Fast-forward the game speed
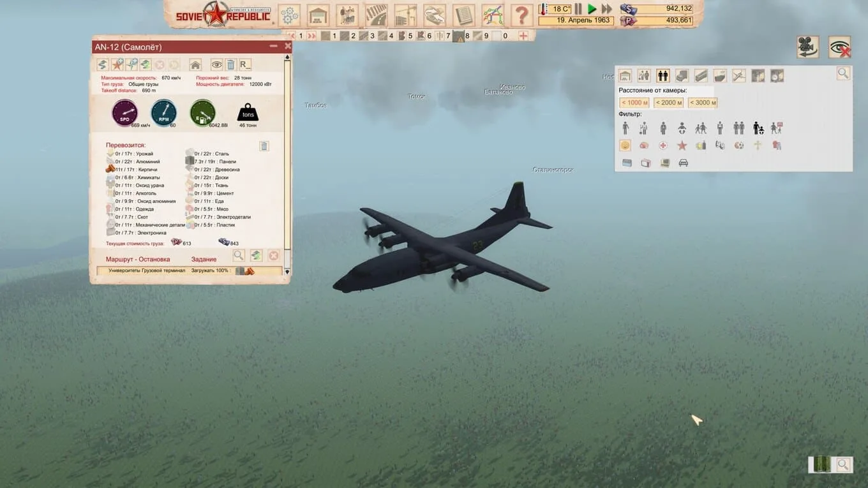The height and width of the screenshot is (488, 868). [x=607, y=9]
